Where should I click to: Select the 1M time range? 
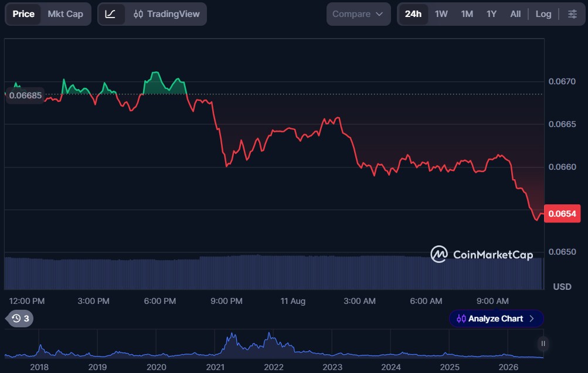(x=467, y=14)
